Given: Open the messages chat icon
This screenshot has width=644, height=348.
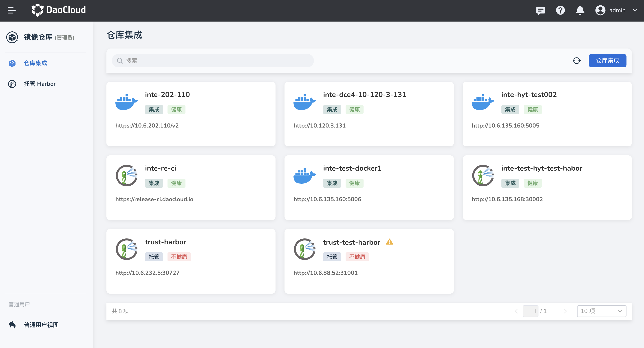Looking at the screenshot, I should click(x=540, y=11).
